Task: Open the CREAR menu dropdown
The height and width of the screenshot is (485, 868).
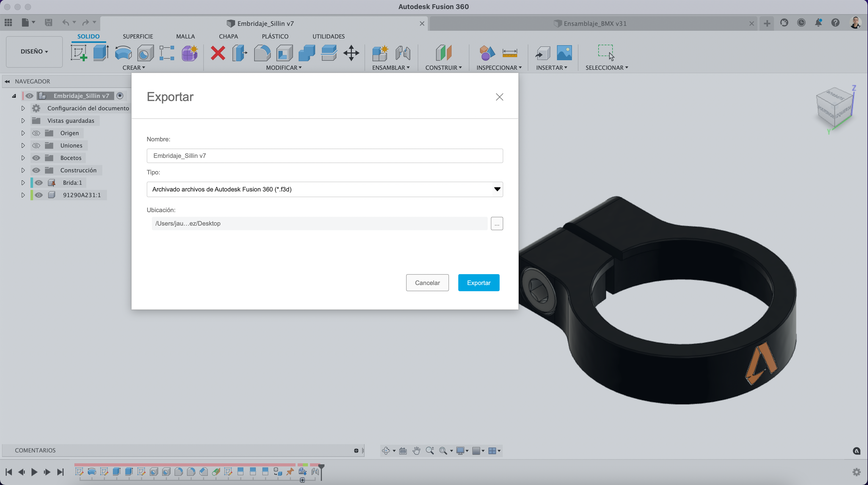Action: (x=134, y=68)
